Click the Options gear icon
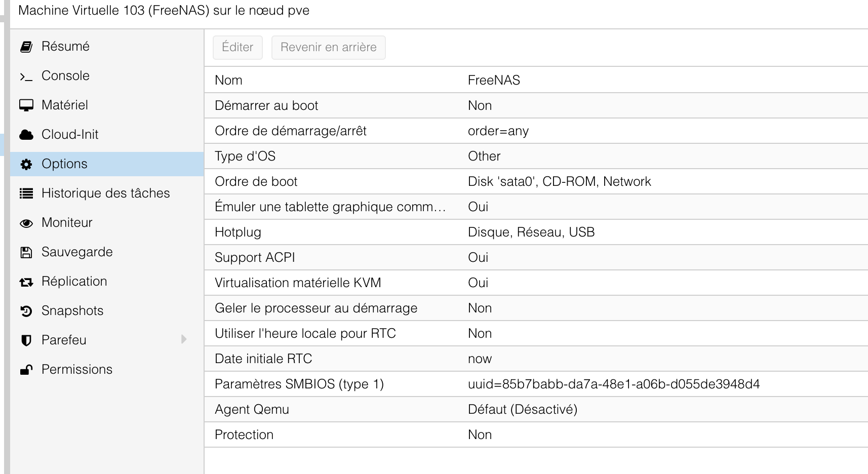This screenshot has width=868, height=474. click(26, 164)
